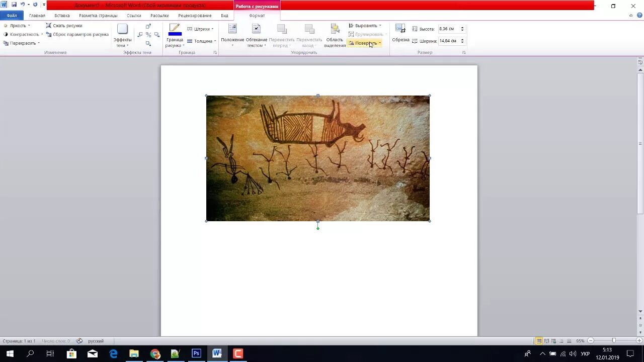Click the Ширина spinner arrows
Screen dimensions: 644x362
click(x=462, y=41)
